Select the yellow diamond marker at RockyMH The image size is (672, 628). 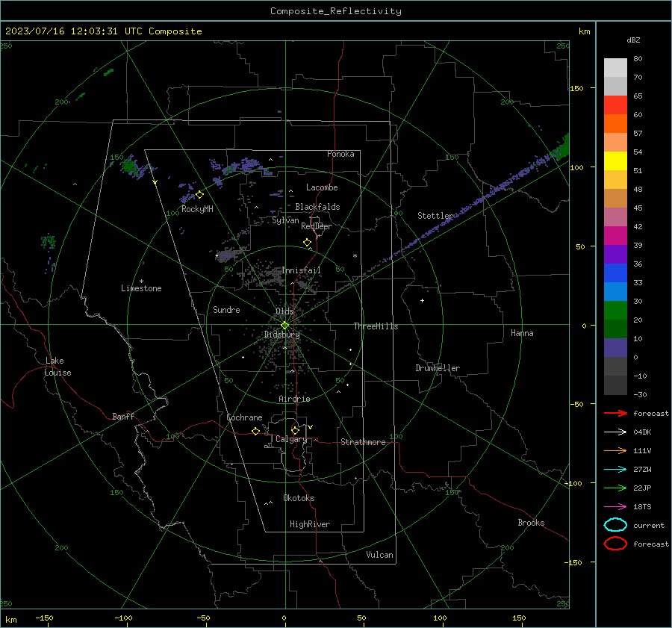click(199, 195)
